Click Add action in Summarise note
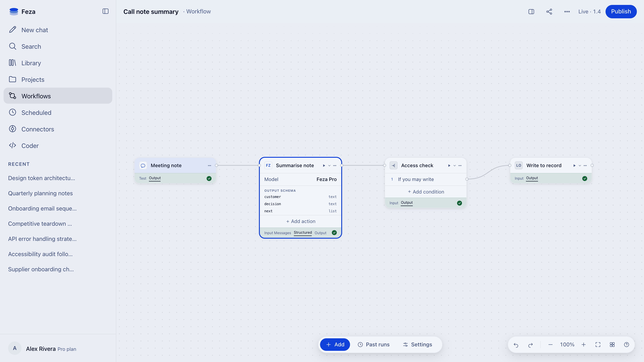The width and height of the screenshot is (644, 362). [x=301, y=221]
